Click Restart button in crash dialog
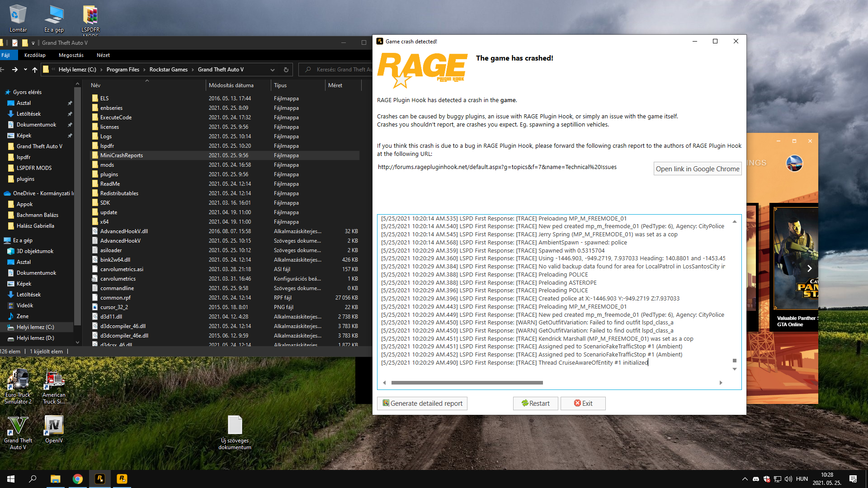Image resolution: width=868 pixels, height=488 pixels. [x=535, y=404]
